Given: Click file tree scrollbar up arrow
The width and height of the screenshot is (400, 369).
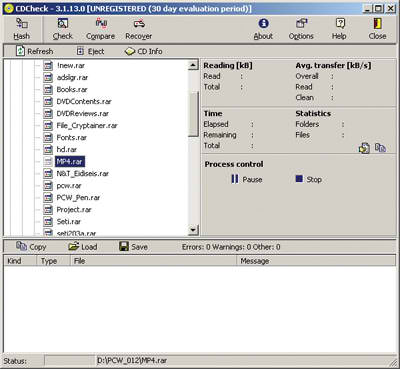Looking at the screenshot, I should point(193,65).
